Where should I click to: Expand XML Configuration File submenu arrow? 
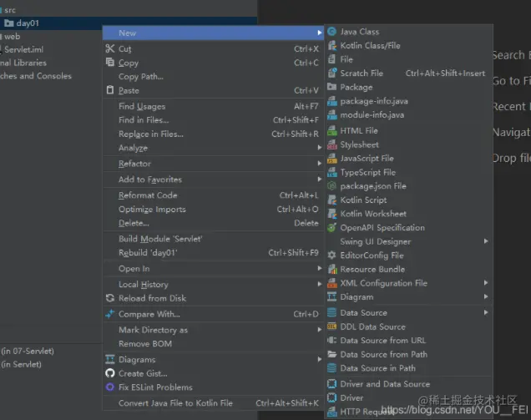[x=486, y=283]
